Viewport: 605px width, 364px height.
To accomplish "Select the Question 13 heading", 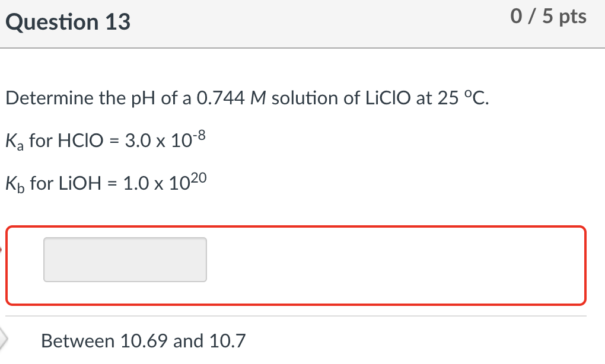I will [x=69, y=21].
